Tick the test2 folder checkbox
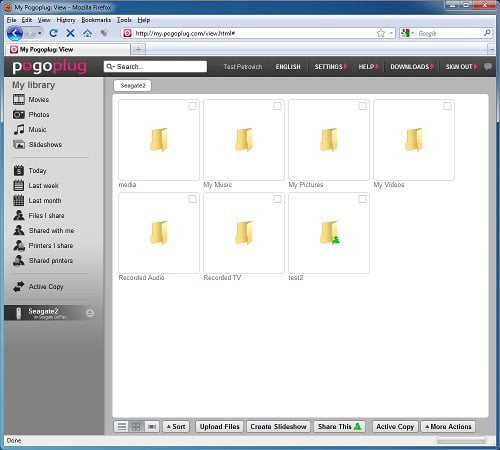 (x=362, y=199)
